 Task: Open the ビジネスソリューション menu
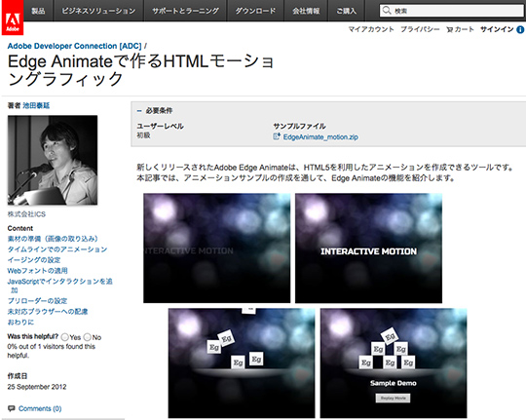pyautogui.click(x=98, y=11)
